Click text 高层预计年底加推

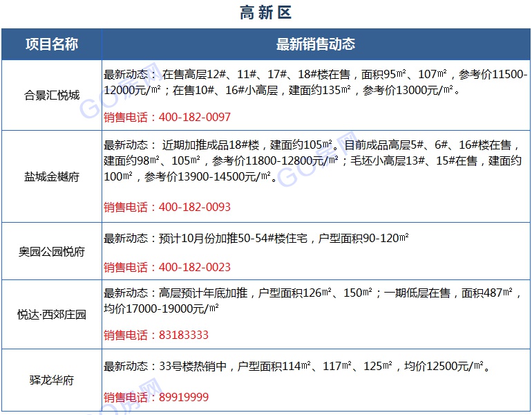[203, 293]
